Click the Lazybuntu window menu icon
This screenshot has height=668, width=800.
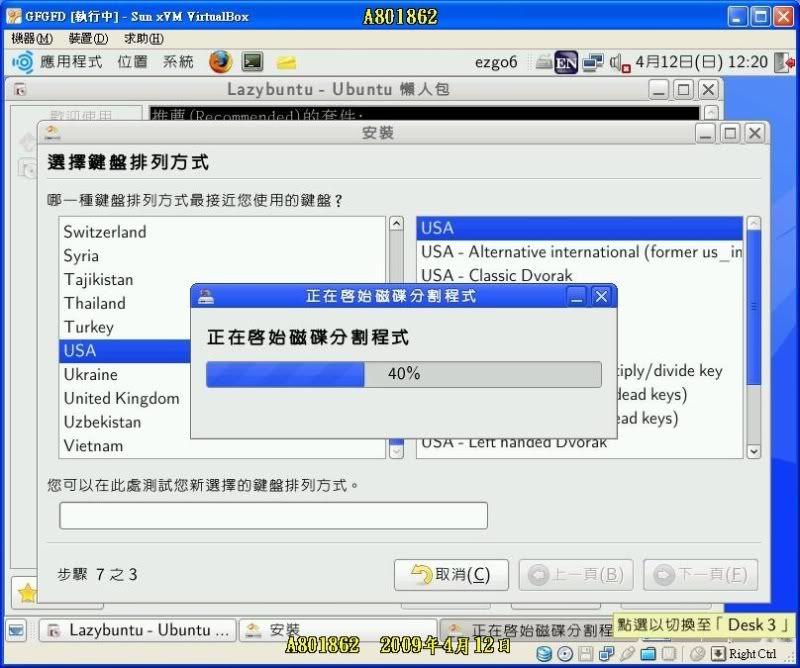tap(20, 90)
